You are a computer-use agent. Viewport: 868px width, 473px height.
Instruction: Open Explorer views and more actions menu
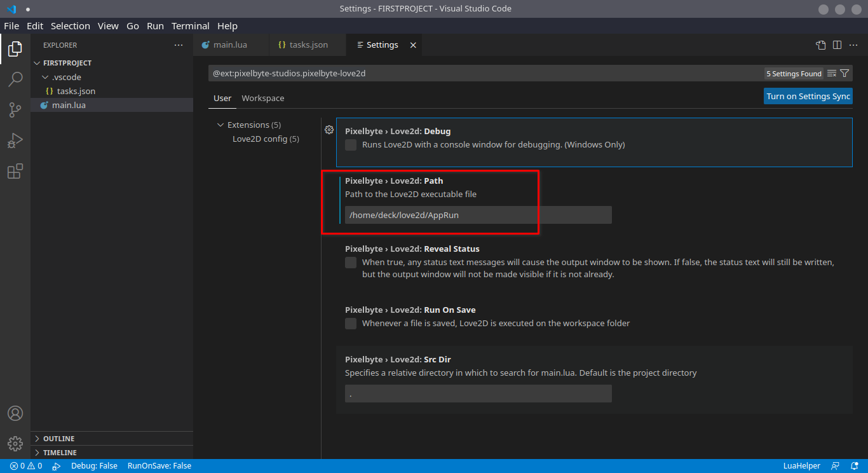pyautogui.click(x=179, y=45)
